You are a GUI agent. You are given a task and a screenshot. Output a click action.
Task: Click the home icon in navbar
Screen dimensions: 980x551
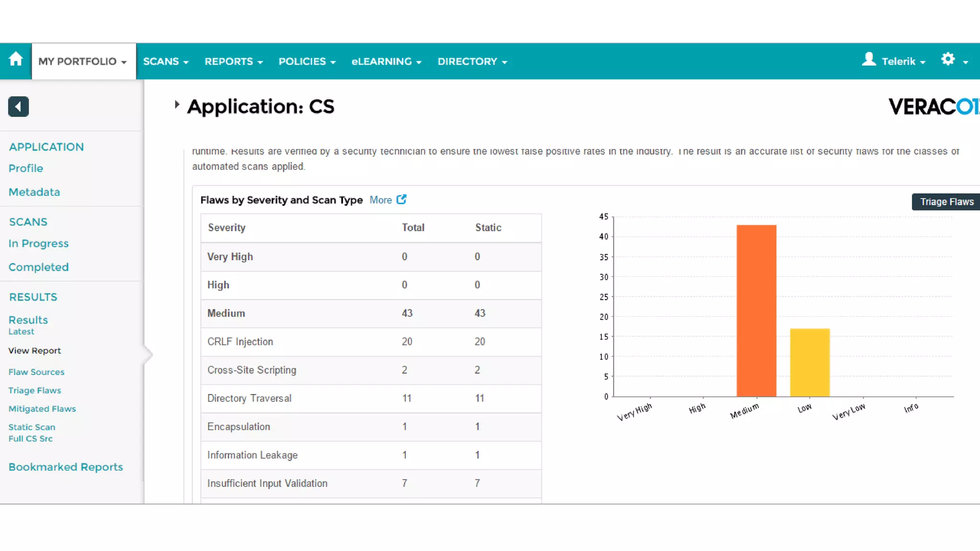click(16, 60)
